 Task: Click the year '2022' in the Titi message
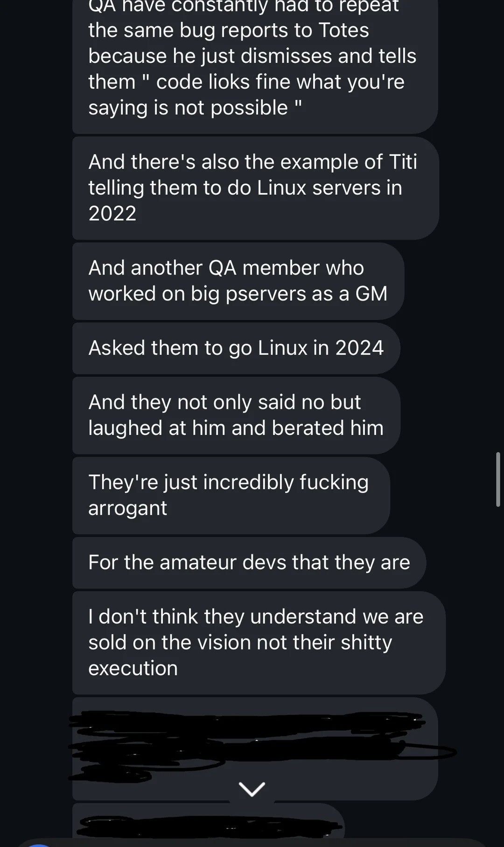point(112,214)
